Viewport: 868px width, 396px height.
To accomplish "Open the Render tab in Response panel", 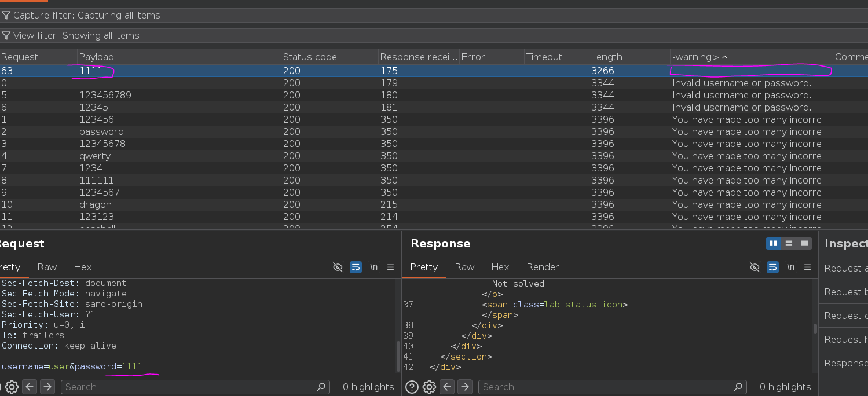I will [543, 267].
